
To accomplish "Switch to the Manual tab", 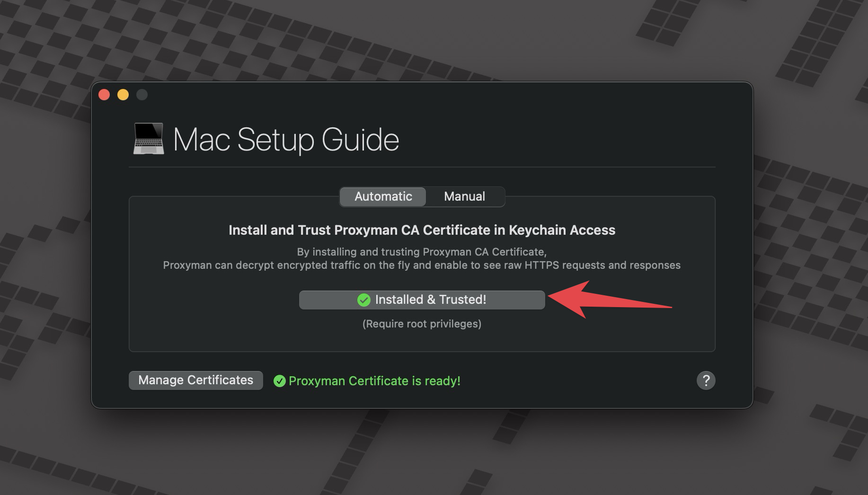I will coord(464,196).
